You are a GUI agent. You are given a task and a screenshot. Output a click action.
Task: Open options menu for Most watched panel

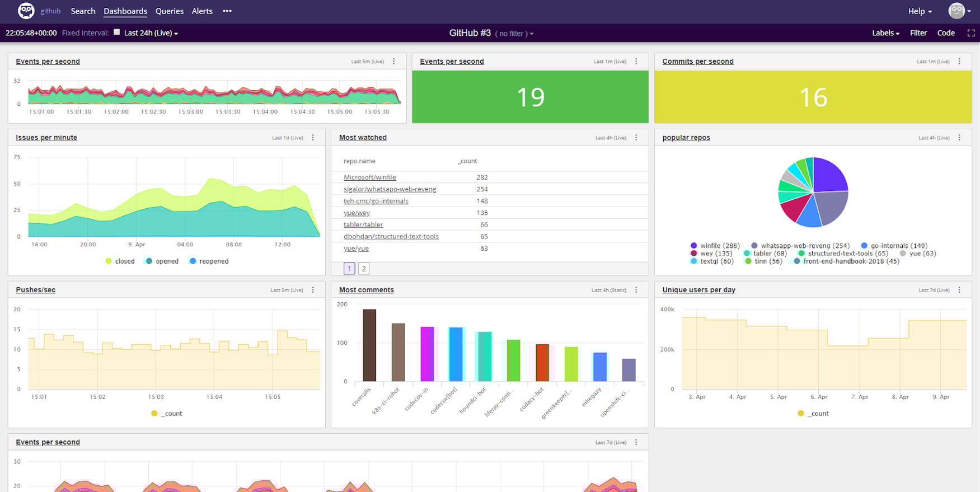[x=636, y=138]
